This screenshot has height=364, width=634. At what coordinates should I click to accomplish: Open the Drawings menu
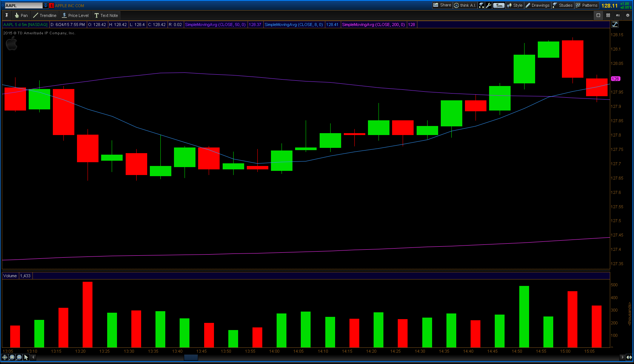[x=538, y=5]
